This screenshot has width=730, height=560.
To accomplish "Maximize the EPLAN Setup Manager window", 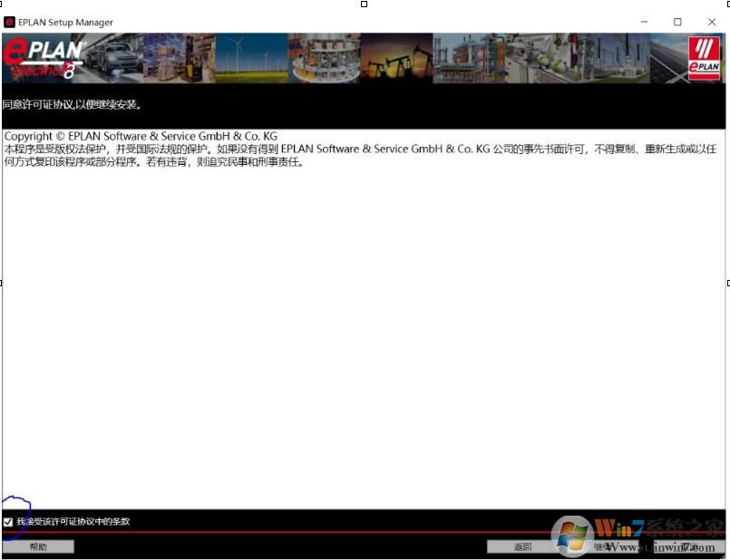I will tap(677, 22).
